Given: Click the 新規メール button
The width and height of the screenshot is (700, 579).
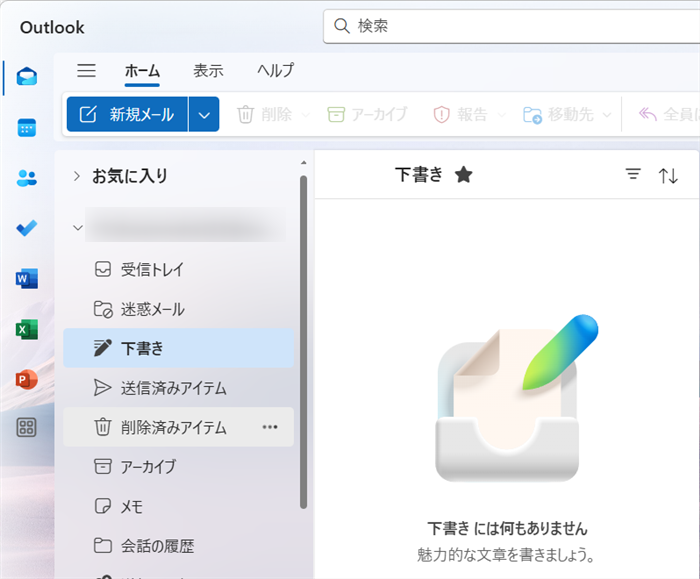Looking at the screenshot, I should (127, 115).
